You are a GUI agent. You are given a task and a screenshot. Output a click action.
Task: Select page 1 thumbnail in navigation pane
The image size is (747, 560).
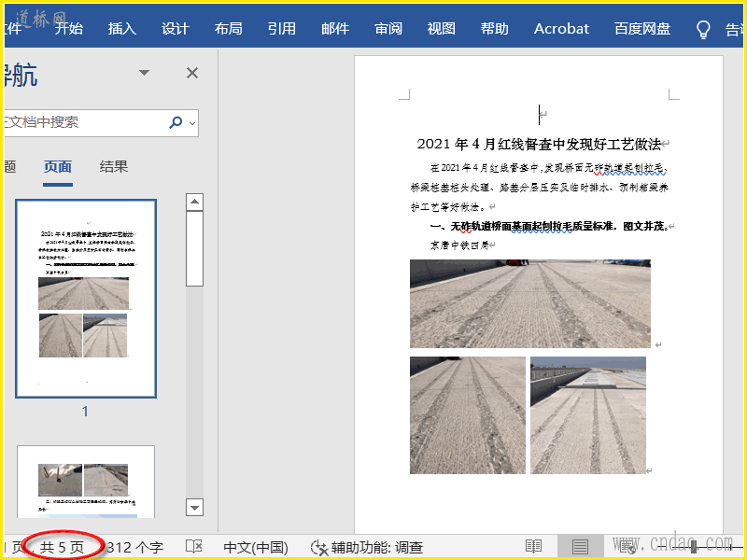[x=86, y=299]
